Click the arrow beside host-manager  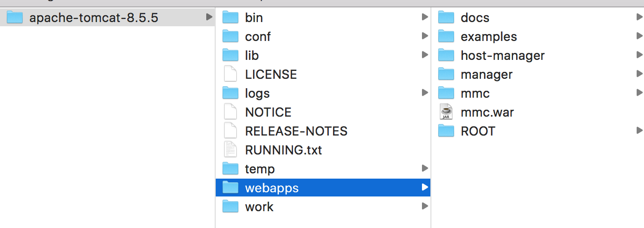pos(640,55)
